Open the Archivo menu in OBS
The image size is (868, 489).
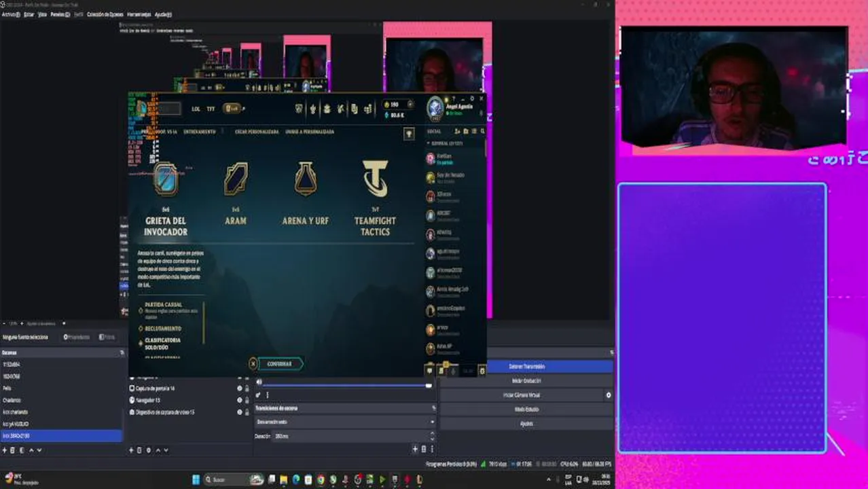click(x=10, y=14)
